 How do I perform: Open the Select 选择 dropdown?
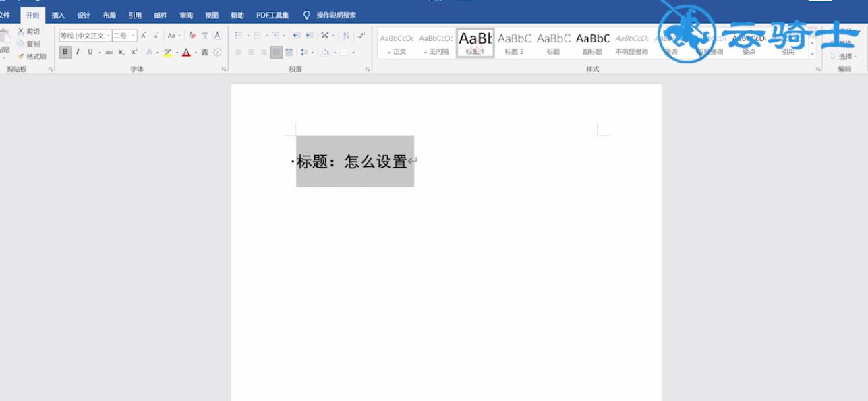[x=844, y=57]
